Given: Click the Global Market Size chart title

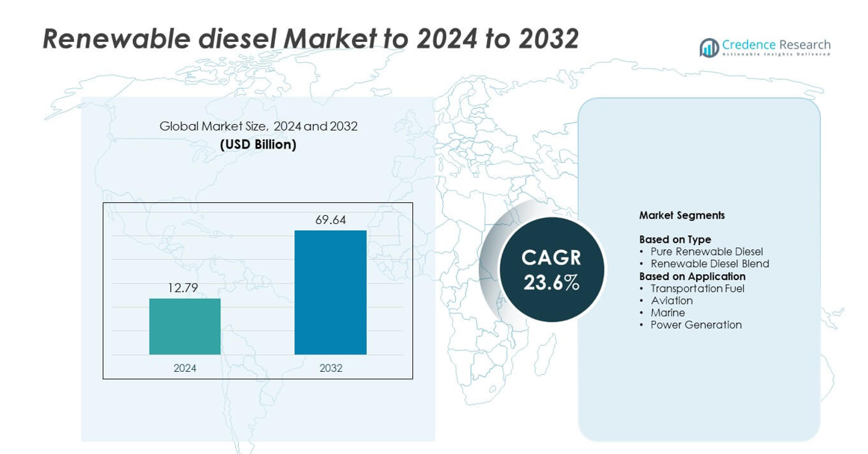Looking at the screenshot, I should pyautogui.click(x=258, y=126).
